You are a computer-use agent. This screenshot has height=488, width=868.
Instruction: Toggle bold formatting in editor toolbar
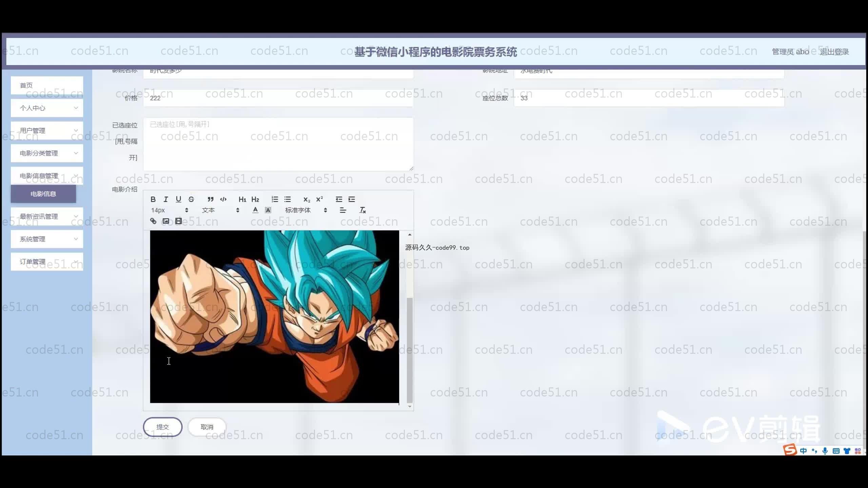[153, 199]
